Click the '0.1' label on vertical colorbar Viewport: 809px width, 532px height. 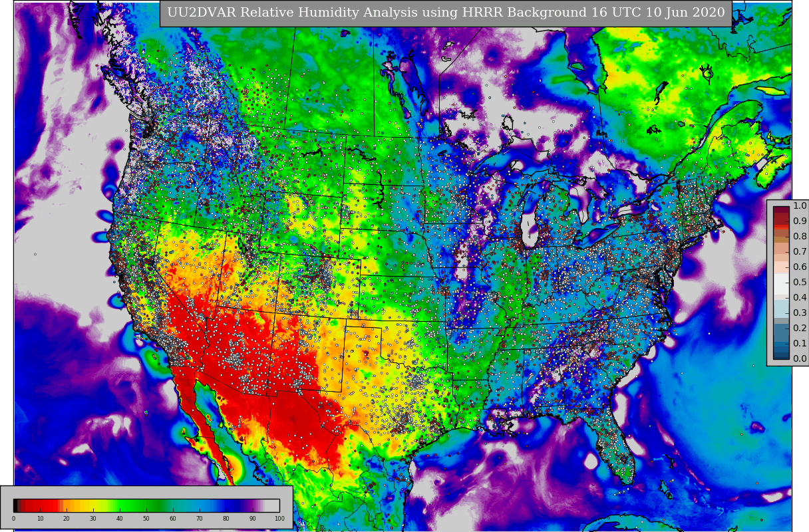(x=800, y=344)
